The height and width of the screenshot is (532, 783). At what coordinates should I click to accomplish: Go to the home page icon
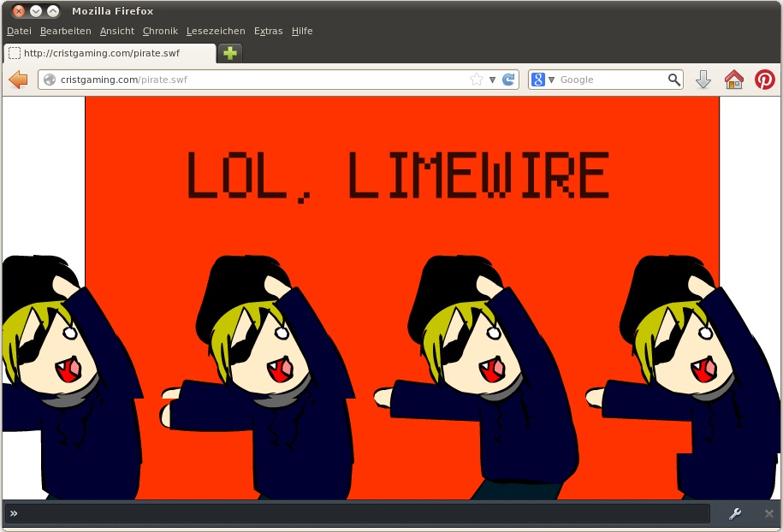coord(734,80)
